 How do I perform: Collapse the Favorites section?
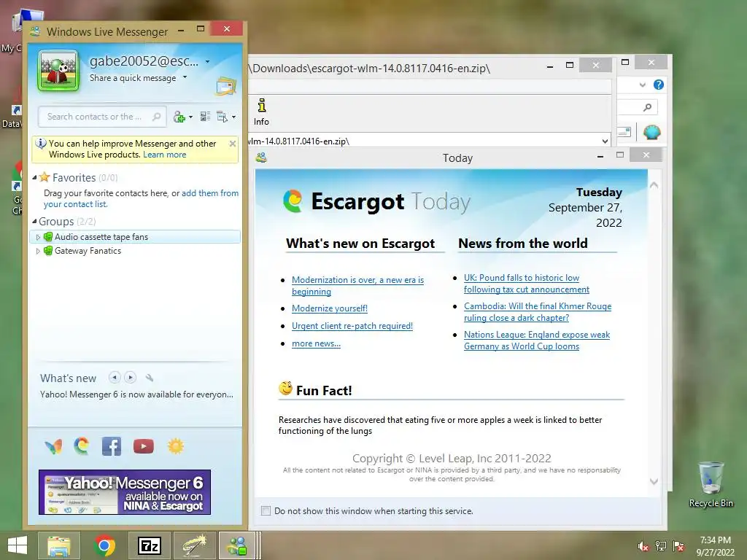pyautogui.click(x=35, y=178)
